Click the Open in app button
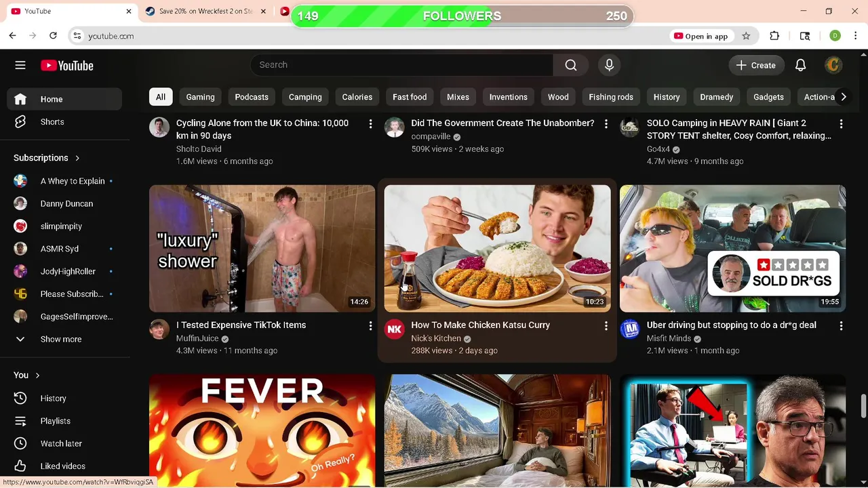 pos(701,36)
